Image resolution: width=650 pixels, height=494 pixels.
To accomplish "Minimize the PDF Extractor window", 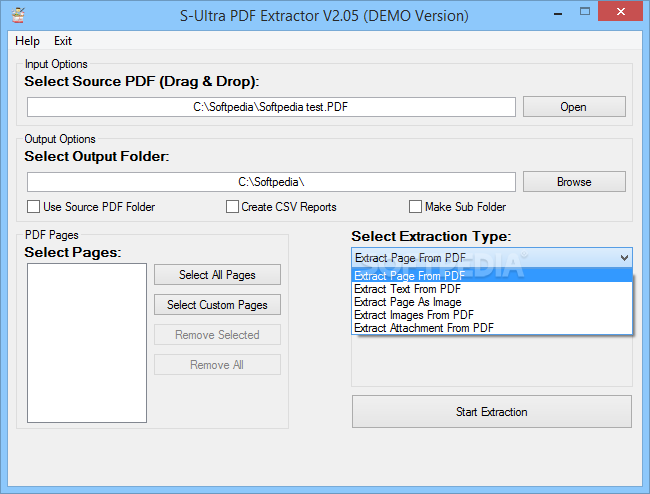I will (x=558, y=12).
